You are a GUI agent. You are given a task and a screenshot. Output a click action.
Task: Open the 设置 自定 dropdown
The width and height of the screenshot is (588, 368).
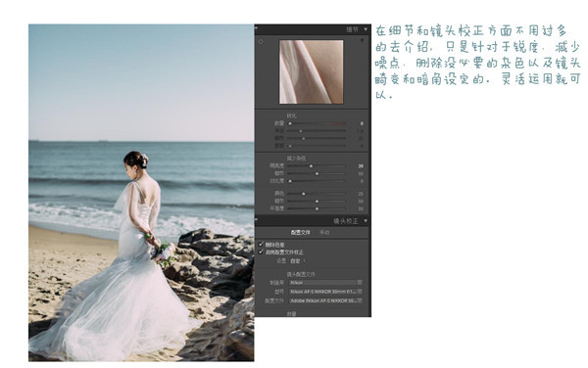(298, 261)
